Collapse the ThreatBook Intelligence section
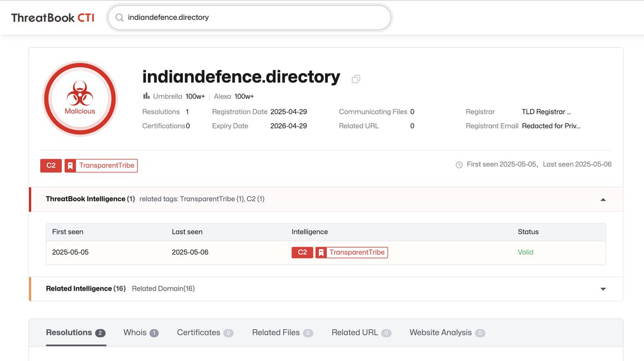The image size is (644, 361). tap(603, 199)
